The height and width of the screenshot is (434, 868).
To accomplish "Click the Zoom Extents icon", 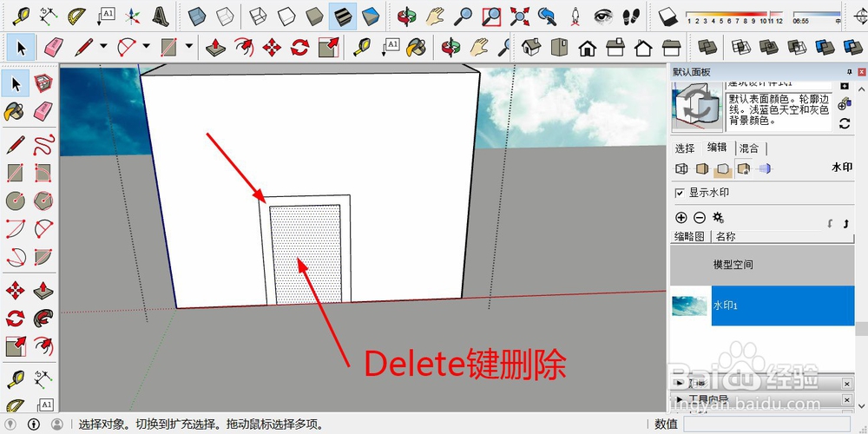I will point(519,16).
